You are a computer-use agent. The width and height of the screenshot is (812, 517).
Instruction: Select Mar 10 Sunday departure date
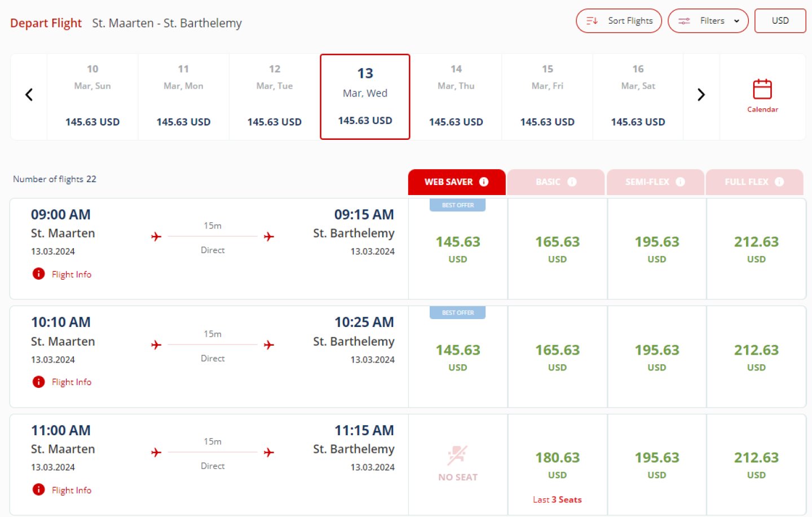pos(92,96)
